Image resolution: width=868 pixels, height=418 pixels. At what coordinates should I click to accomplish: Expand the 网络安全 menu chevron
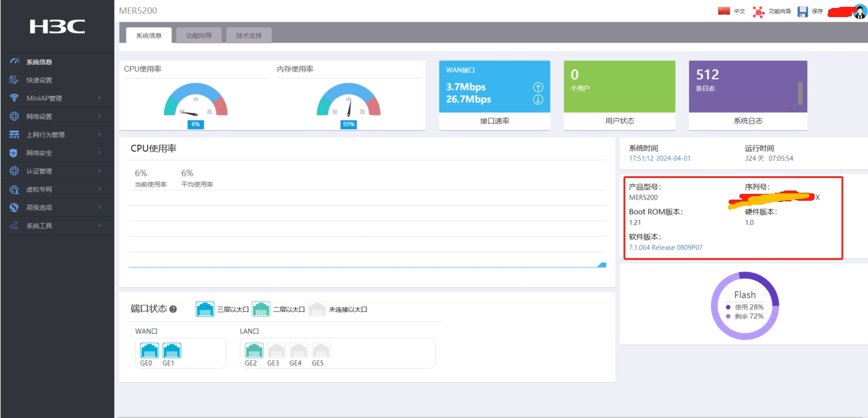[x=100, y=153]
